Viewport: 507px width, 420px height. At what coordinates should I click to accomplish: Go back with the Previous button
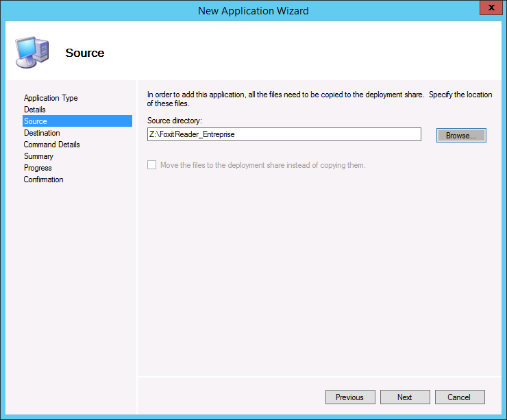click(x=349, y=397)
